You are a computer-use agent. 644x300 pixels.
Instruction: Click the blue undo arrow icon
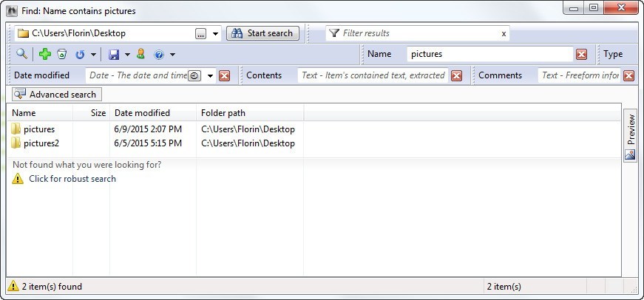[x=80, y=54]
